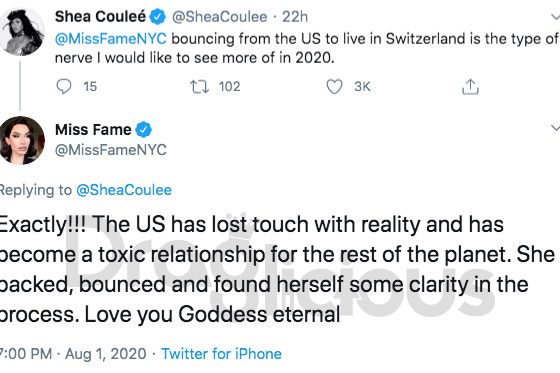Click the verified badge next to Miss Fame
Image resolution: width=560 pixels, height=373 pixels.
144,130
